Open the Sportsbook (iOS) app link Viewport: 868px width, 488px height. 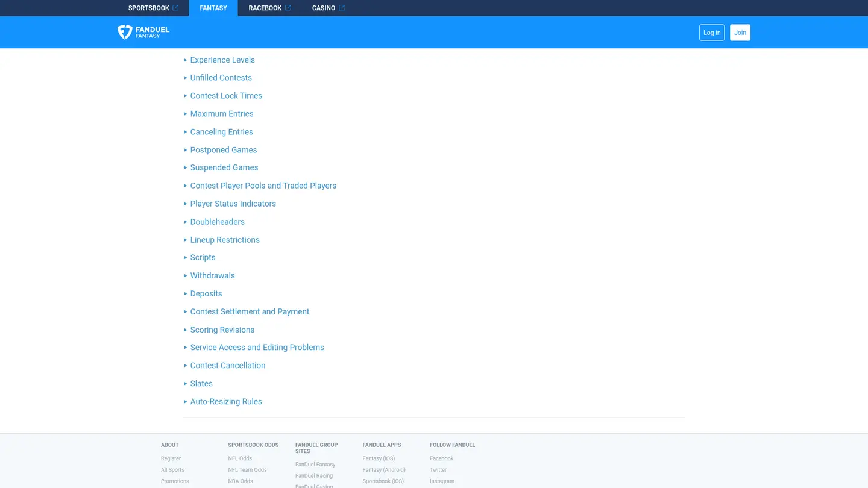pos(383,481)
